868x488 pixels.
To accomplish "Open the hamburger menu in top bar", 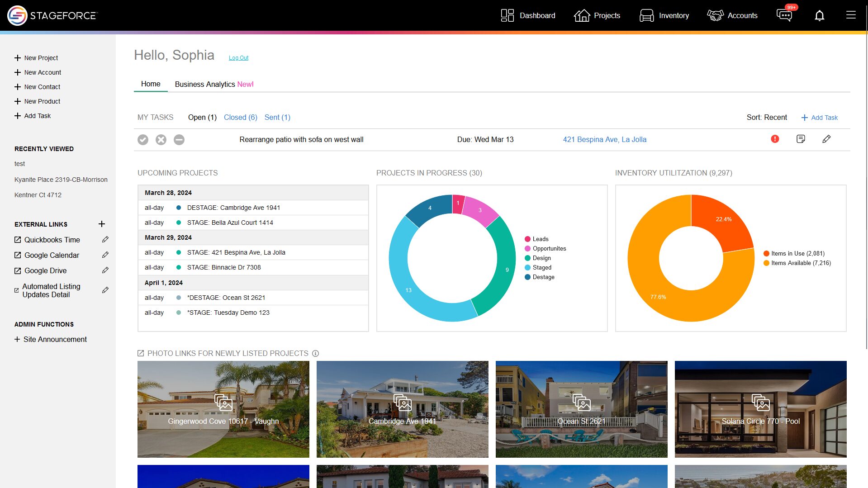I will point(851,15).
